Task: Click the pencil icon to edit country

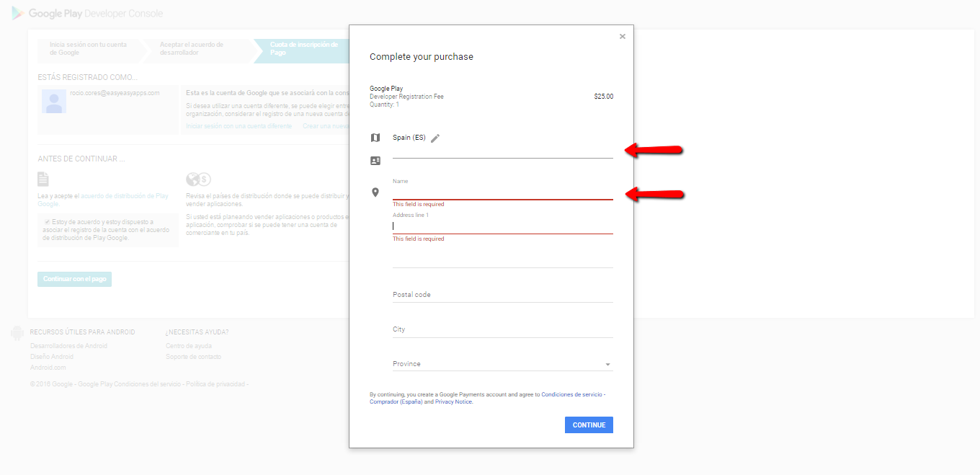Action: (435, 137)
